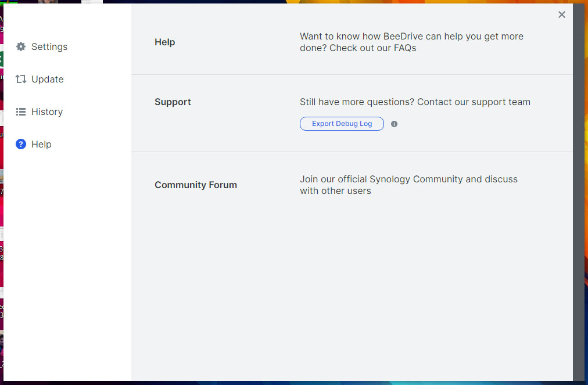Click the dark gray strip on right edge
The height and width of the screenshot is (385, 588).
tap(579, 192)
